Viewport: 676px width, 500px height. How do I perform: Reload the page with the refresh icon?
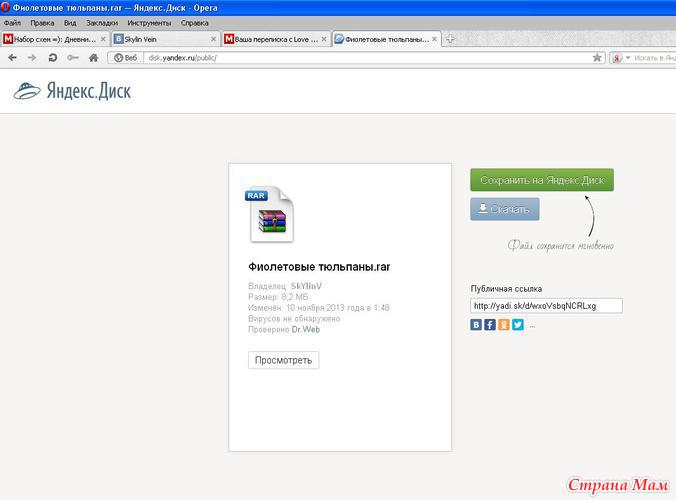(x=53, y=57)
